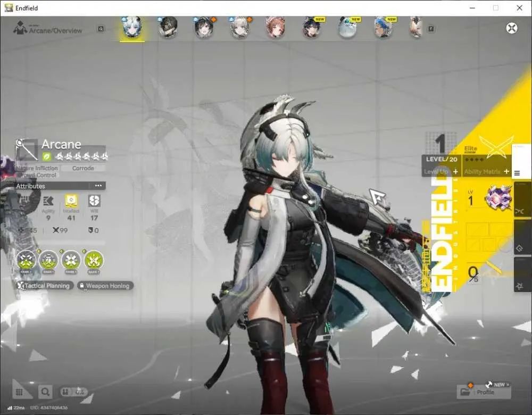Click the LEVEL/ 20 label
Image resolution: width=532 pixels, height=415 pixels.
pos(442,159)
